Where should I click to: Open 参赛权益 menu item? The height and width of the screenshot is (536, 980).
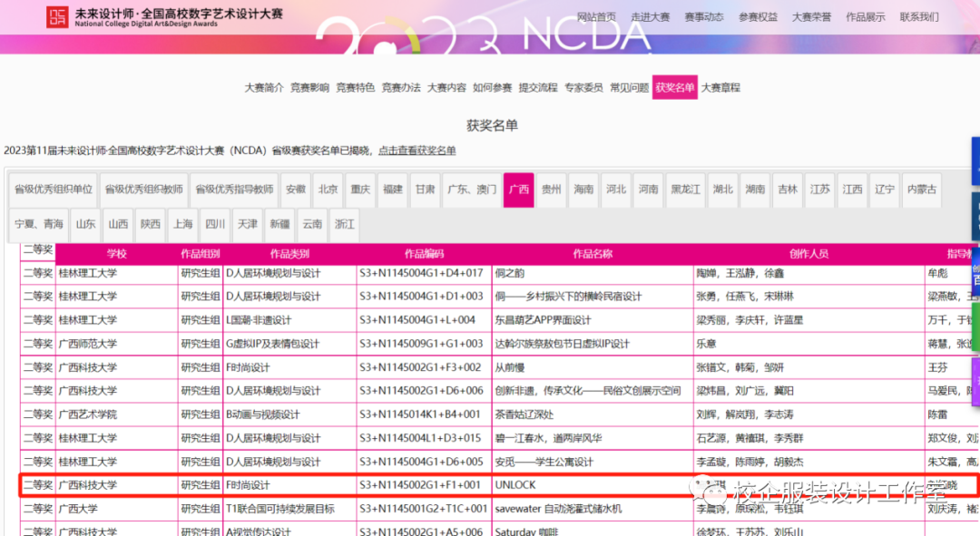click(758, 17)
